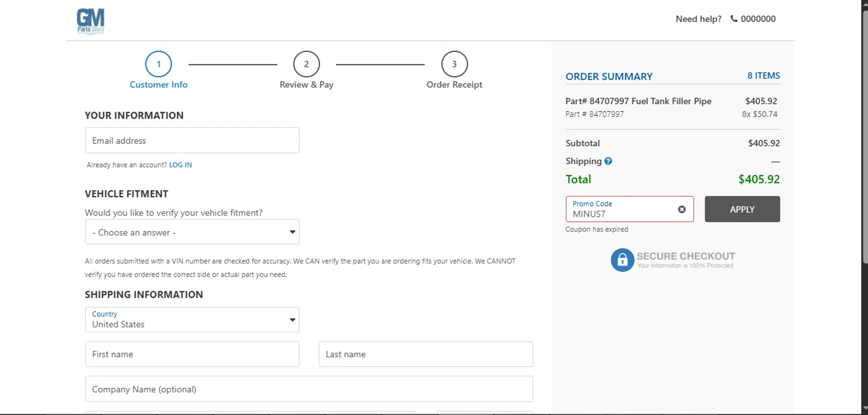The height and width of the screenshot is (415, 868).
Task: Click the green Total amount $405.92
Action: click(x=759, y=179)
